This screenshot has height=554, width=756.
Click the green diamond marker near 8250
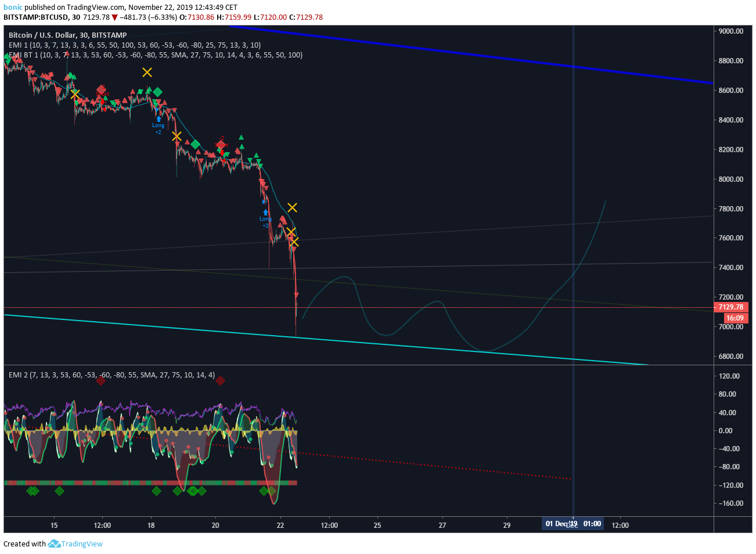coord(196,145)
